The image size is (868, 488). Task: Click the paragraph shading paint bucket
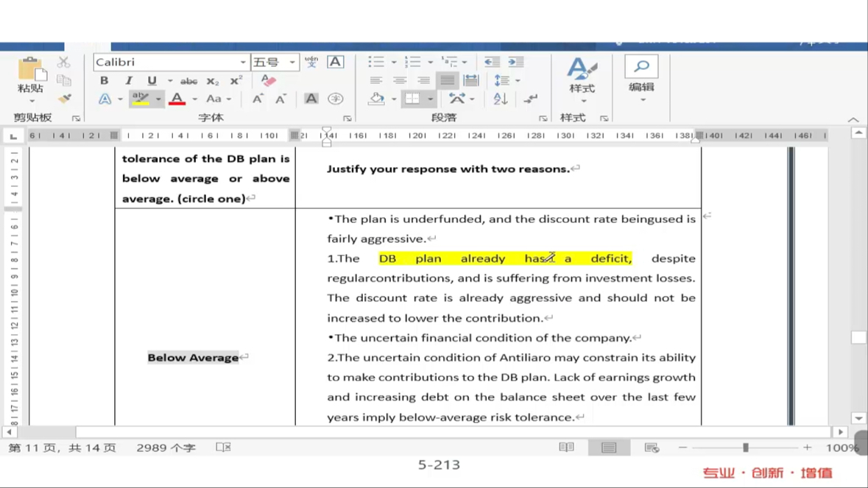[377, 99]
